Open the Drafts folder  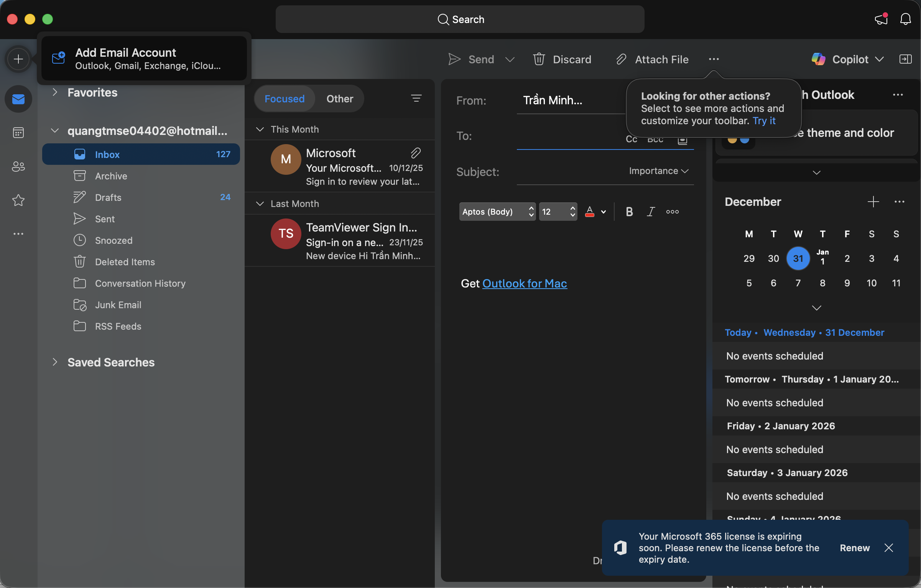108,197
